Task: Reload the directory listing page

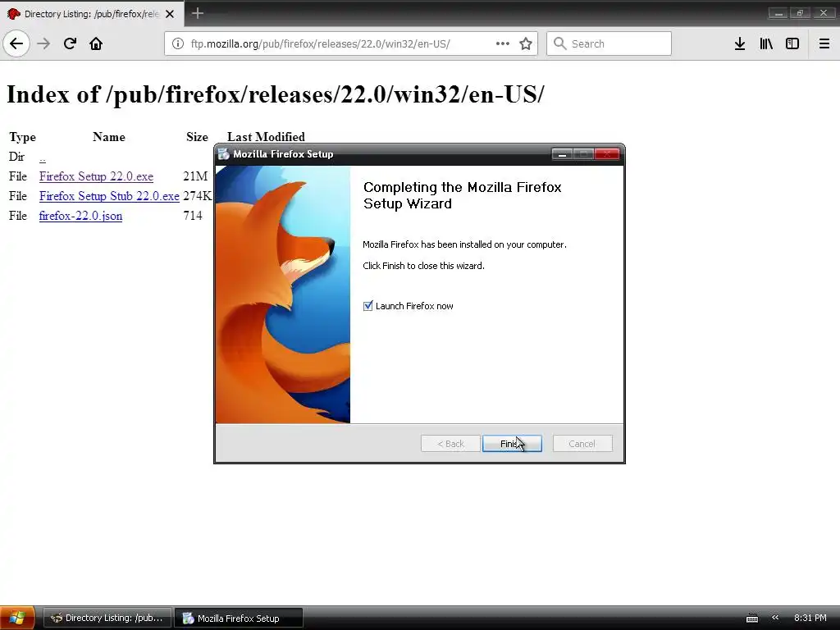Action: pyautogui.click(x=70, y=43)
